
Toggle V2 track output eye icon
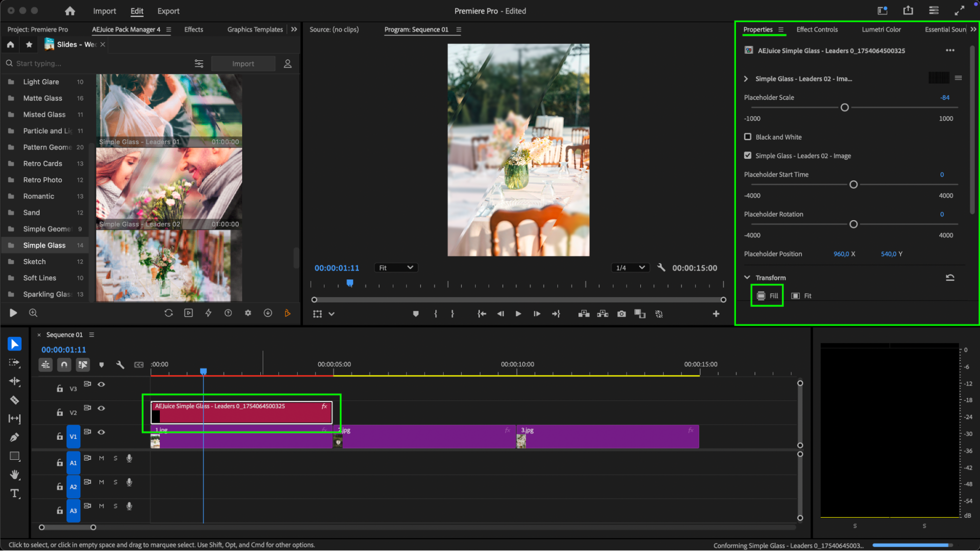tap(101, 408)
